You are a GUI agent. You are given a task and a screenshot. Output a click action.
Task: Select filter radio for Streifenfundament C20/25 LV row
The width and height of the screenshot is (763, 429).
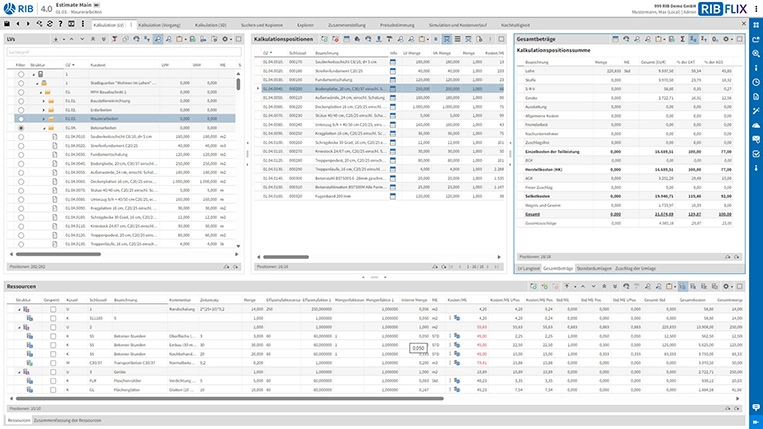point(21,146)
